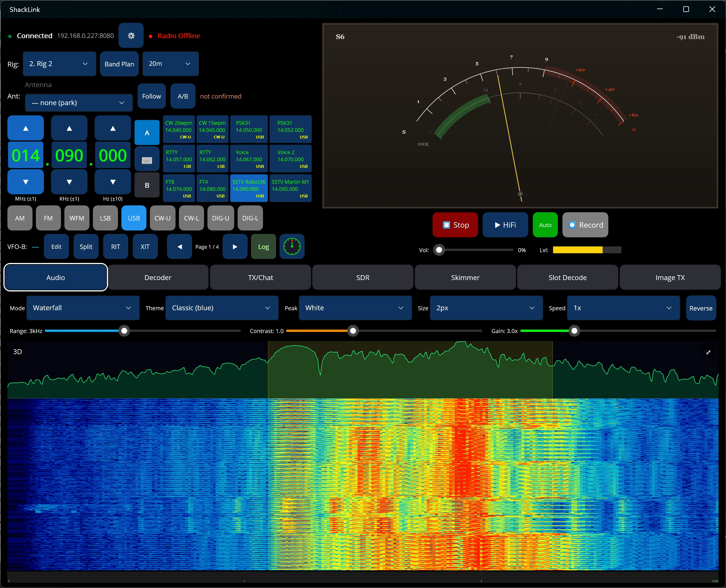Toggle XIT
This screenshot has height=588, width=726.
[145, 247]
